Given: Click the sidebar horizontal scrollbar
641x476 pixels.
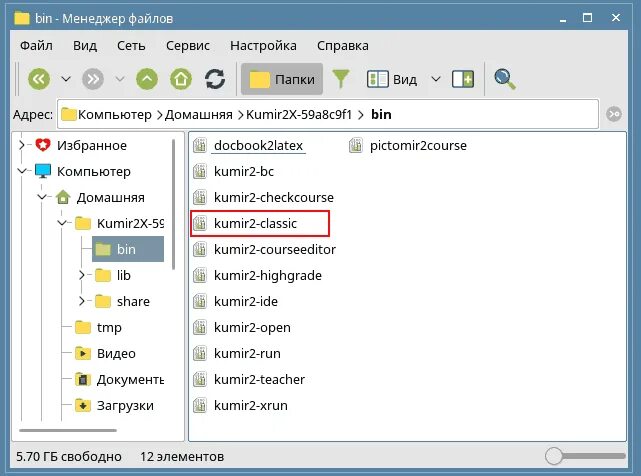Looking at the screenshot, I should (x=68, y=430).
